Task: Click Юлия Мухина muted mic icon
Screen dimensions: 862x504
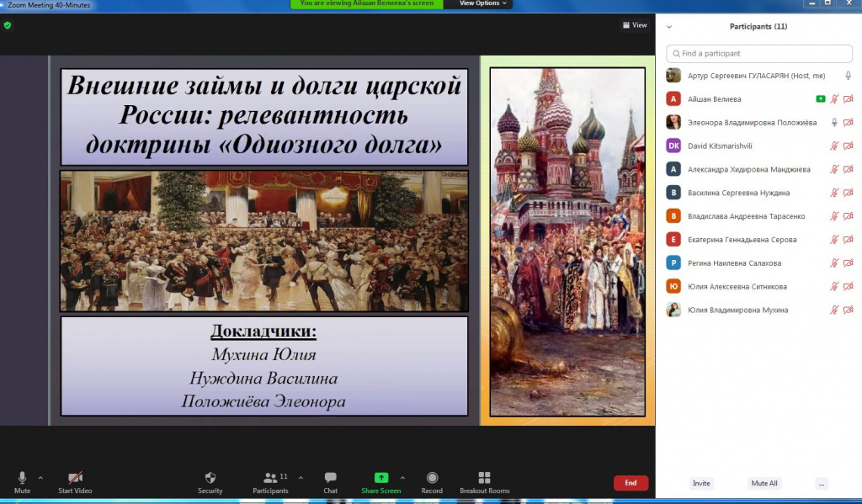Action: pos(834,310)
